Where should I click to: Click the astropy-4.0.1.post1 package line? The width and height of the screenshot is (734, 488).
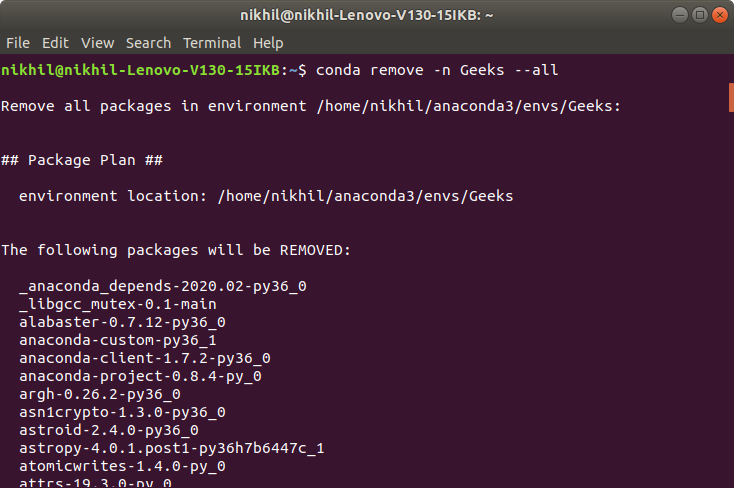click(171, 448)
